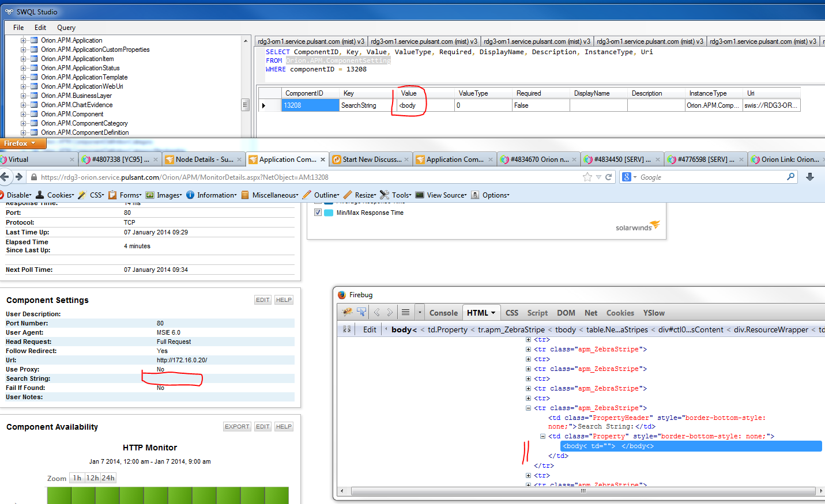Expand the Orion.APM.BusinessLayer tree node
The image size is (825, 504).
(x=24, y=96)
